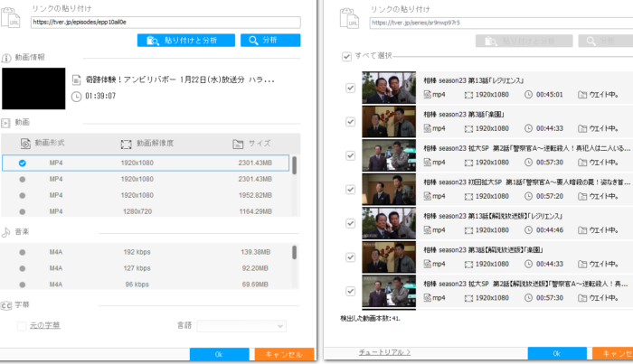633x364 pixels.
Task: Toggle the すべて選択 select-all checkbox
Action: pos(347,57)
